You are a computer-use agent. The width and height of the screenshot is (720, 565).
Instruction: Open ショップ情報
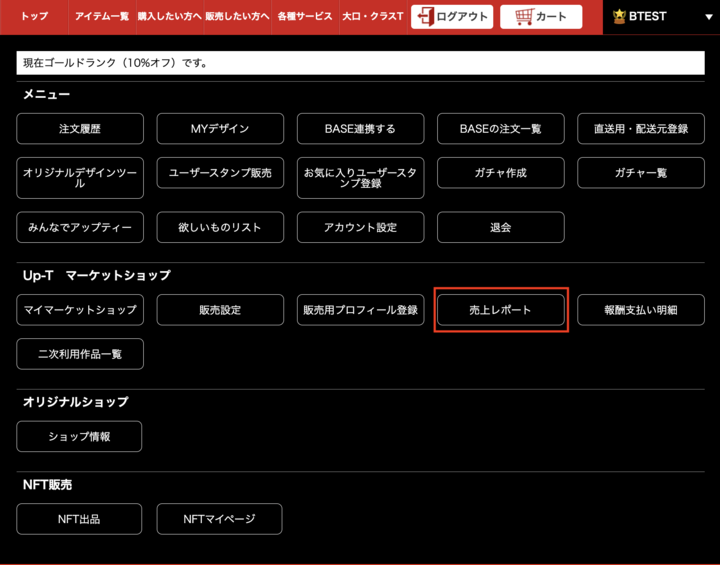(x=79, y=436)
